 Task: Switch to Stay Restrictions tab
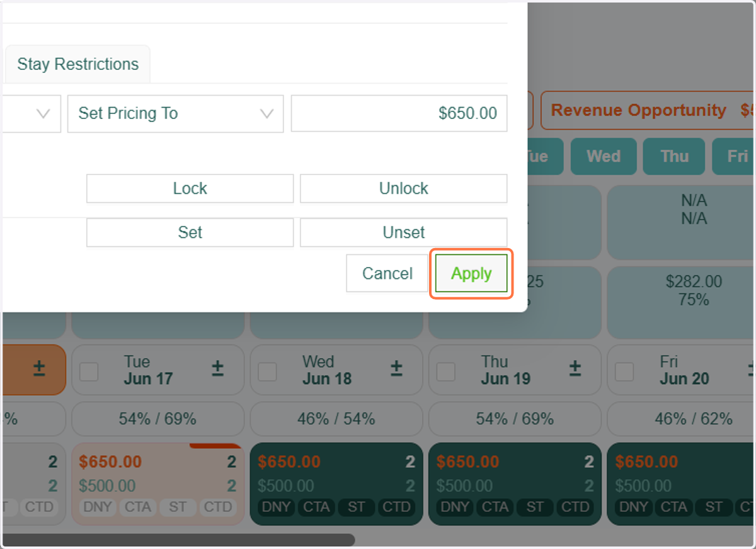[x=77, y=64]
